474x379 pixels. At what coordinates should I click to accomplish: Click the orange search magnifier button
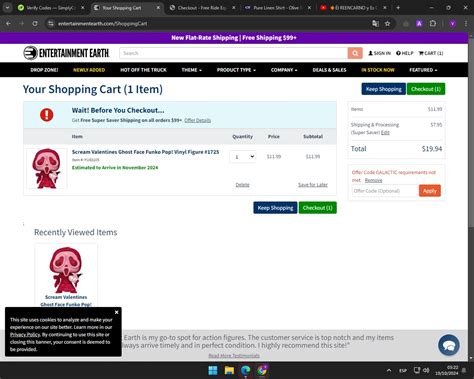[x=355, y=53]
